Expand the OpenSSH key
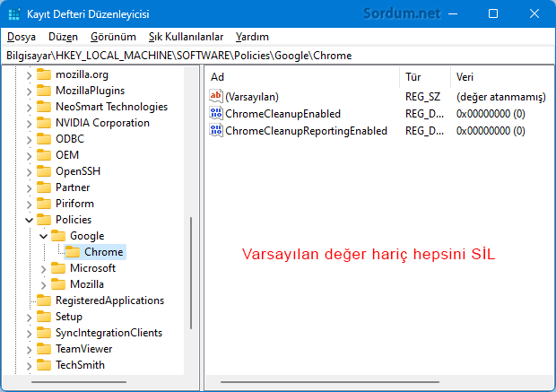Viewport: 556px width, 392px height. pos(29,172)
